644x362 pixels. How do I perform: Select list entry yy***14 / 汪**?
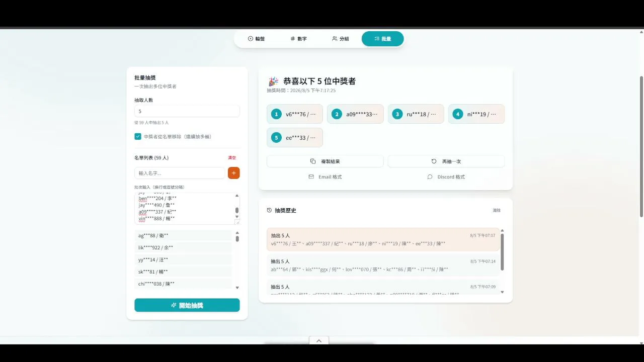pos(183,259)
